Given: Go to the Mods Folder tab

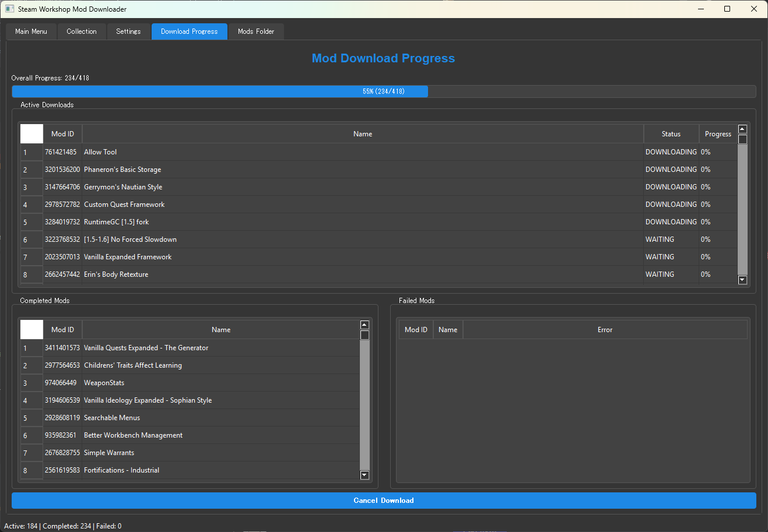Looking at the screenshot, I should (x=256, y=31).
